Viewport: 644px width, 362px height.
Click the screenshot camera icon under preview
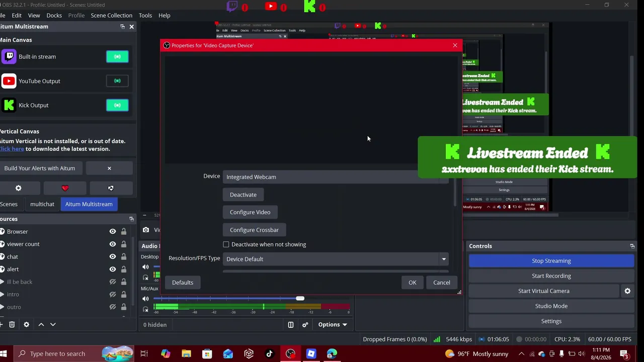click(x=146, y=230)
